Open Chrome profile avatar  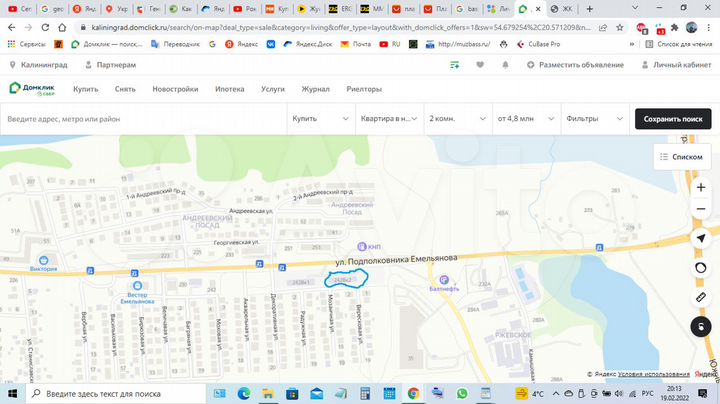[x=692, y=28]
